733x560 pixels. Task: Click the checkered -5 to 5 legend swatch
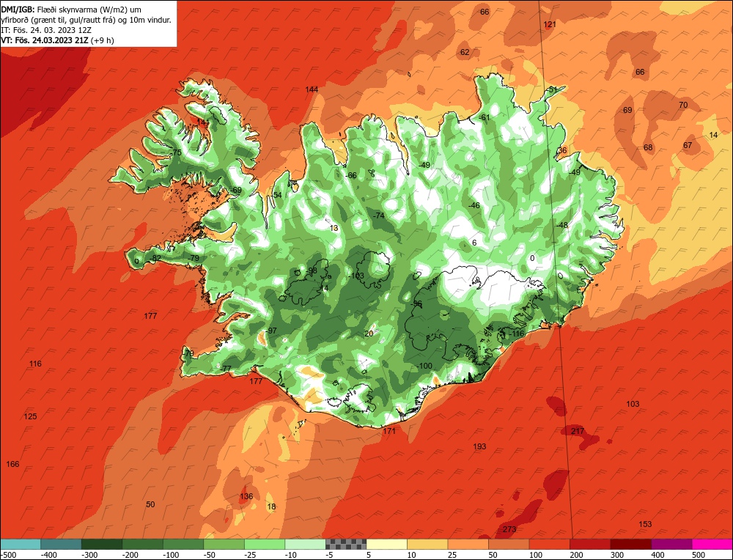pos(346,544)
